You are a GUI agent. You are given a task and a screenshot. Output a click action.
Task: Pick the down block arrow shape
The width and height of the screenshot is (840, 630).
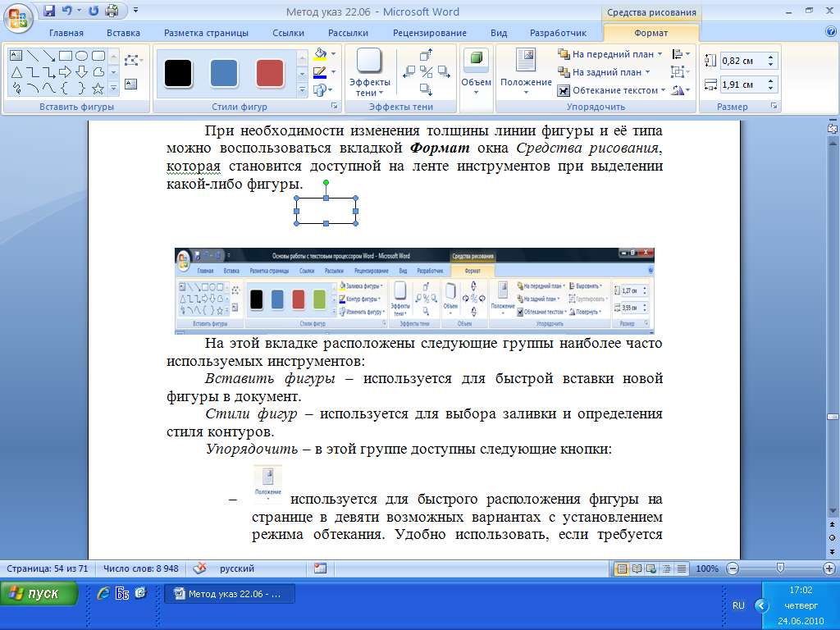point(81,72)
